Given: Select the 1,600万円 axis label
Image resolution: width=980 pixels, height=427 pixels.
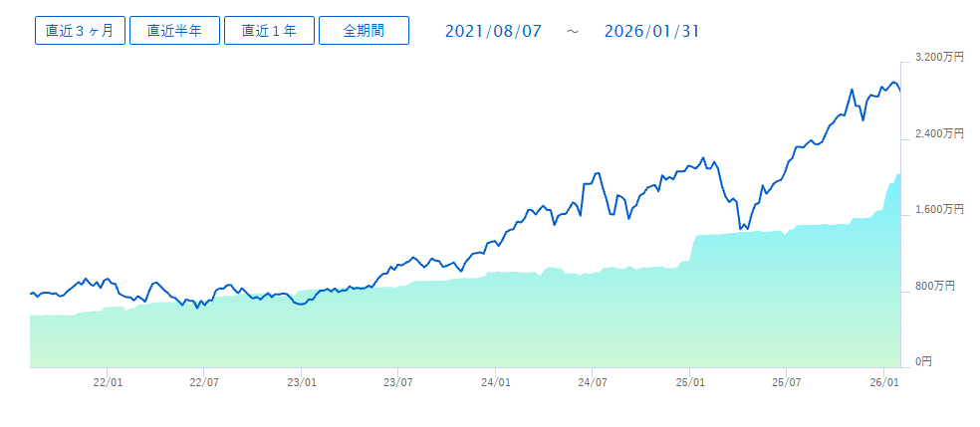Looking at the screenshot, I should 939,210.
